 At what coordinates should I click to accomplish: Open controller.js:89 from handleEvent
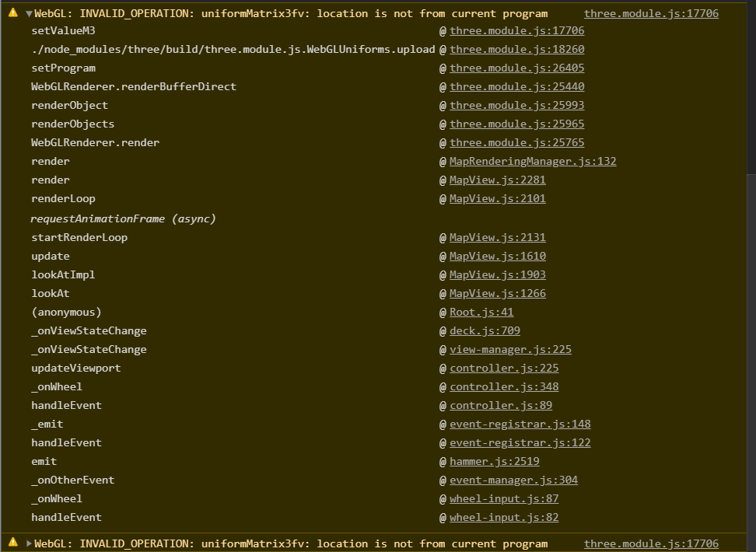[x=500, y=405]
